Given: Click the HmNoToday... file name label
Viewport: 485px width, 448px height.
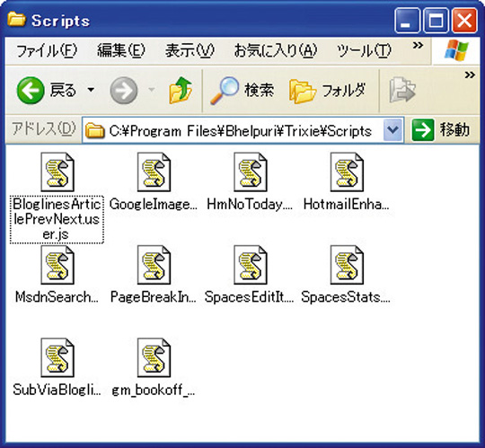Looking at the screenshot, I should point(250,205).
